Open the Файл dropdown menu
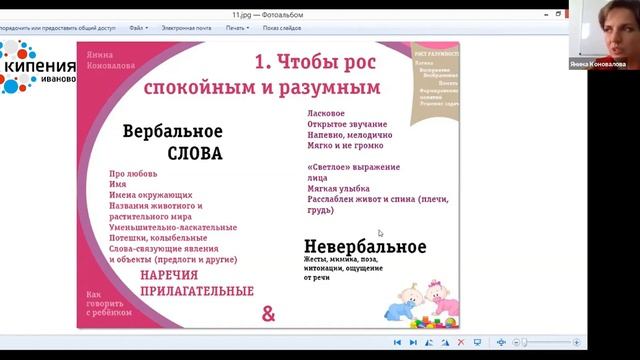Image resolution: width=640 pixels, height=360 pixels. 138,28
